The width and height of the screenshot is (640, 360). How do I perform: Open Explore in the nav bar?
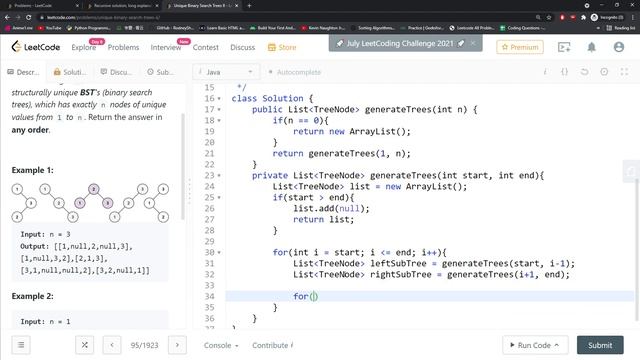tap(84, 47)
